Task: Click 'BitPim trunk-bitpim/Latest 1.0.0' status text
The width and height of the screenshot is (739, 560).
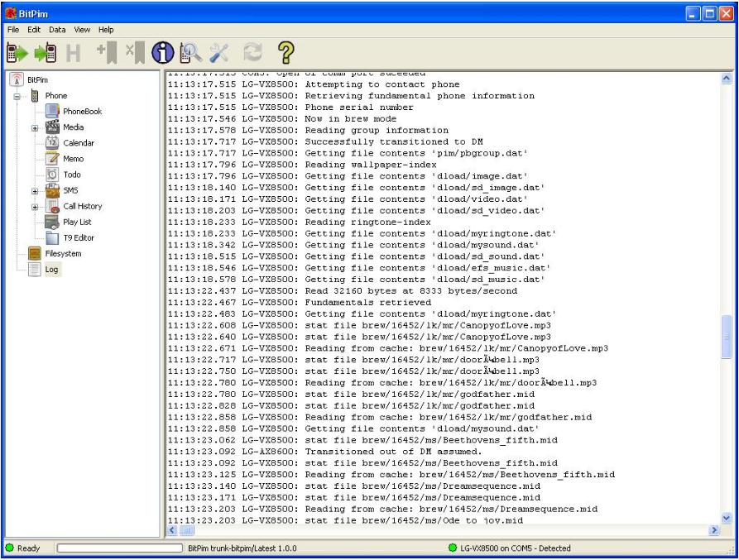Action: click(242, 548)
